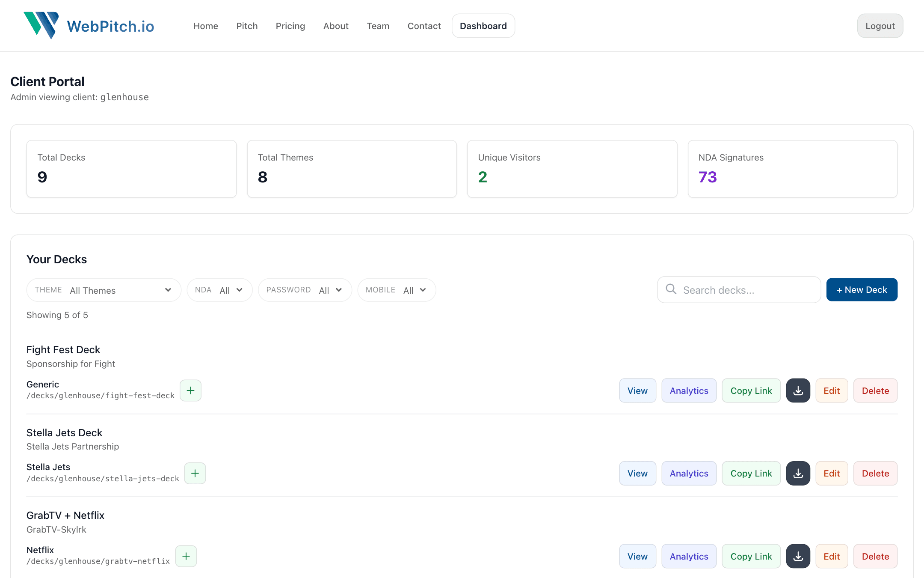This screenshot has height=578, width=924.
Task: Download the Stella Jets Deck
Action: [798, 473]
